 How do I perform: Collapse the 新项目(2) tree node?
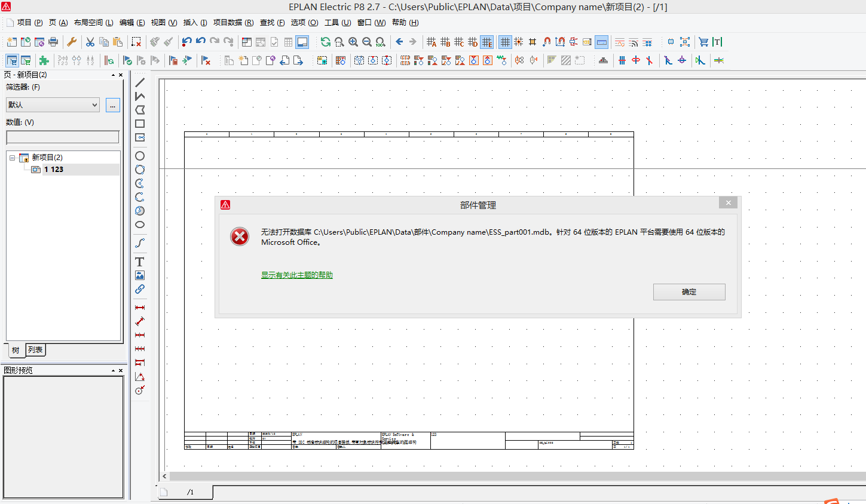(x=12, y=158)
